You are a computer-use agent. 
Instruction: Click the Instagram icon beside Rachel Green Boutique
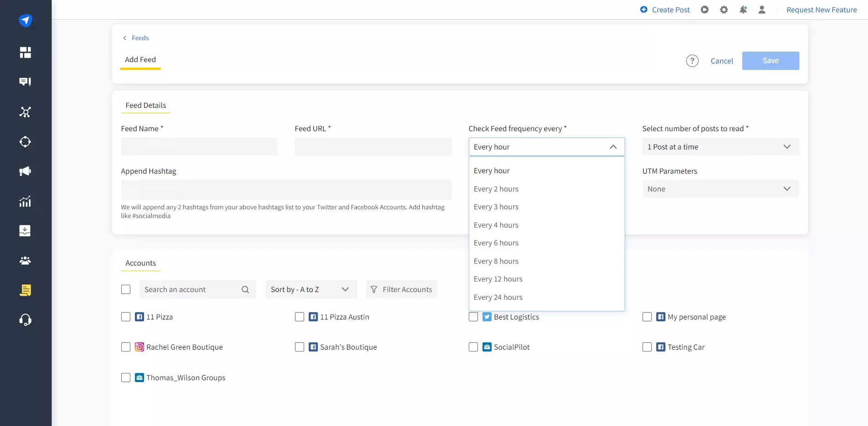click(x=139, y=347)
